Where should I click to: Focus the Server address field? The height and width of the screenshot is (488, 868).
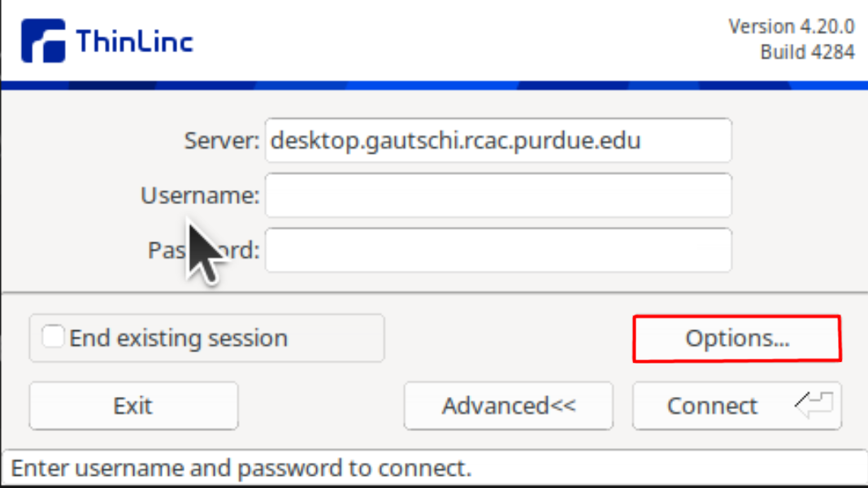[498, 140]
